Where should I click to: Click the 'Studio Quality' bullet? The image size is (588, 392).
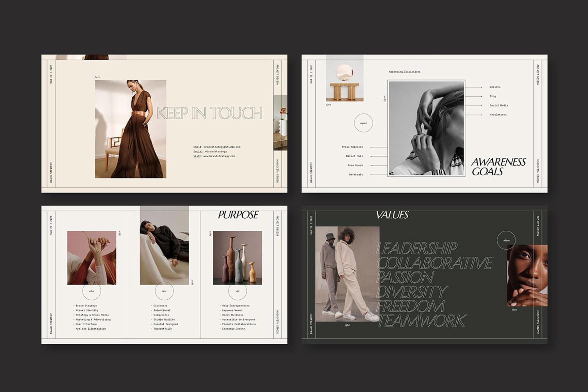[x=163, y=320]
